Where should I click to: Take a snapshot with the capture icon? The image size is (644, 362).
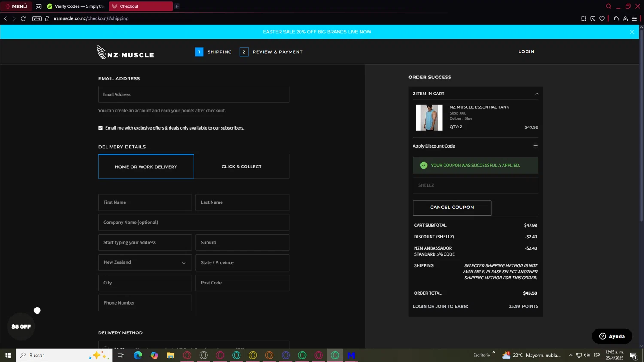pos(583,19)
